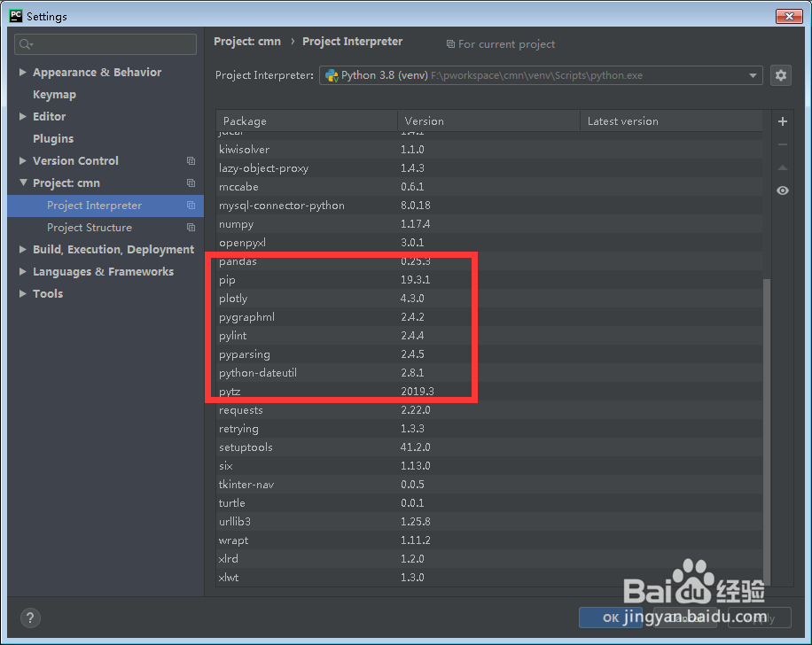Select the pyparsing package row
The width and height of the screenshot is (812, 645).
click(488, 354)
